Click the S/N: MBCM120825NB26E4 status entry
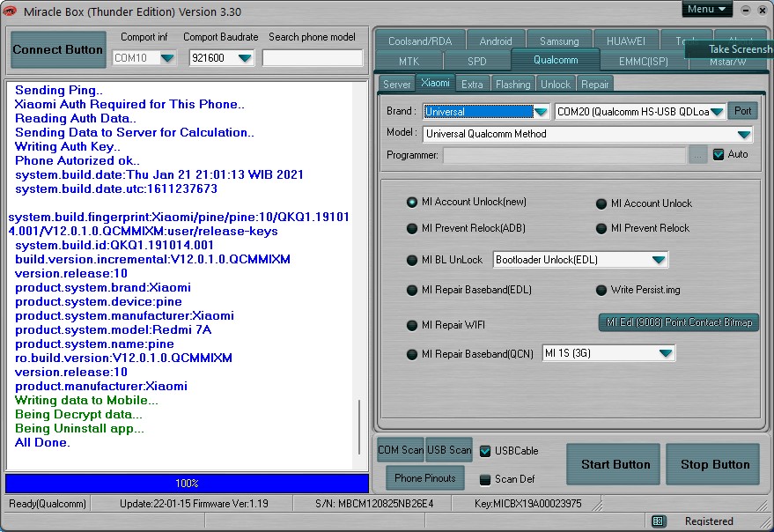774x532 pixels. pyautogui.click(x=374, y=504)
